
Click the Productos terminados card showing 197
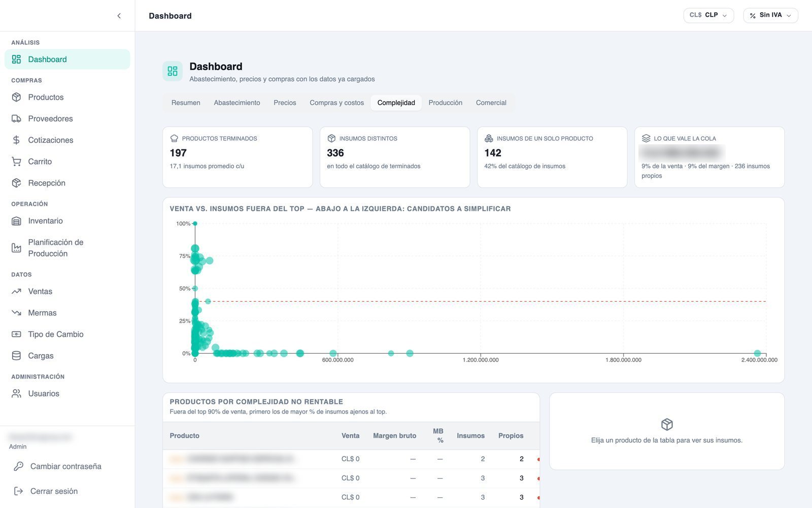click(238, 157)
